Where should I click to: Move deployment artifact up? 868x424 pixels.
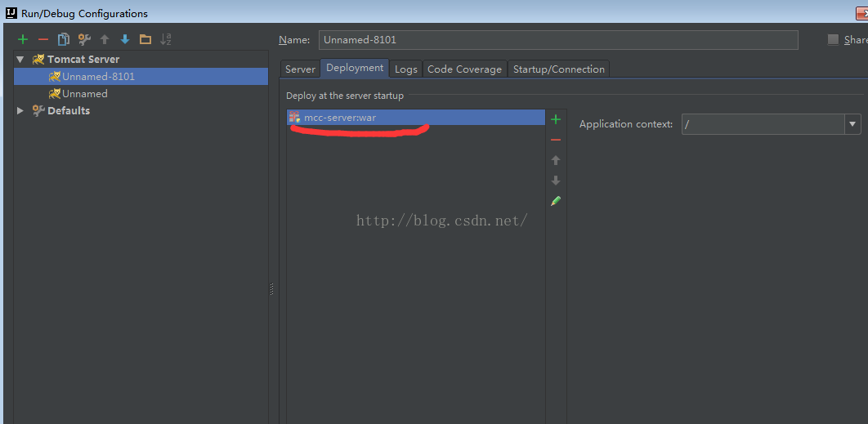[556, 160]
